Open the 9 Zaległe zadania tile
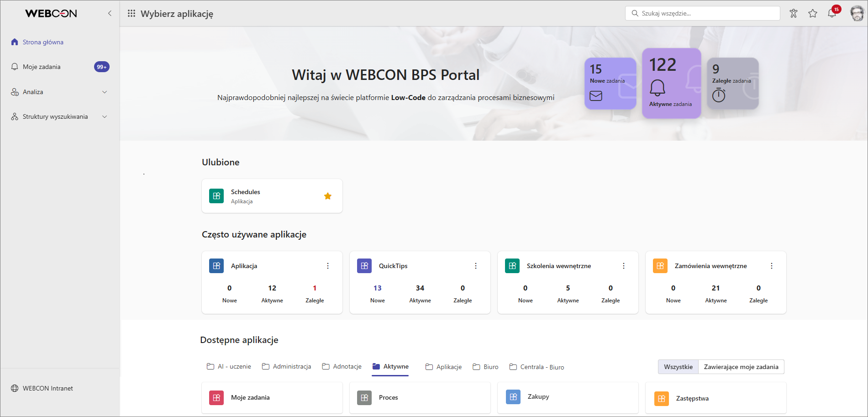 coord(733,83)
